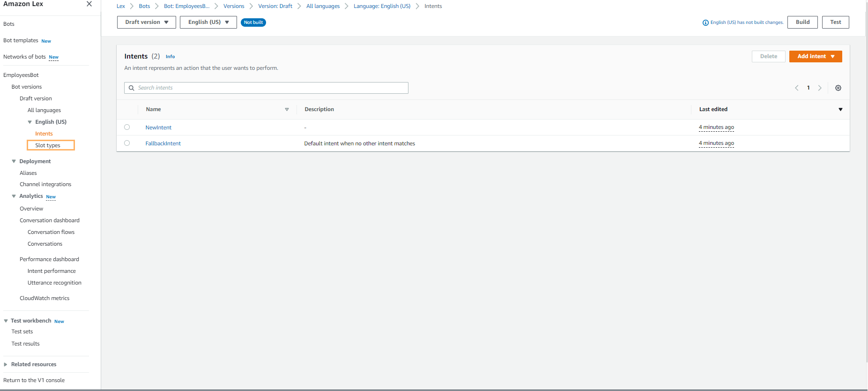This screenshot has height=391, width=868.
Task: Collapse the Analytics section
Action: click(14, 196)
